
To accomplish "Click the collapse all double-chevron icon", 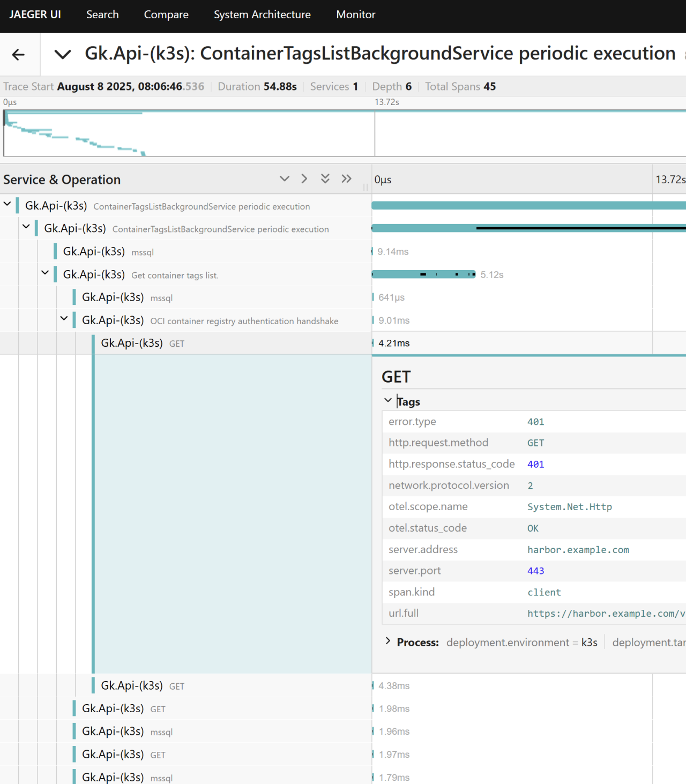I will pos(325,179).
